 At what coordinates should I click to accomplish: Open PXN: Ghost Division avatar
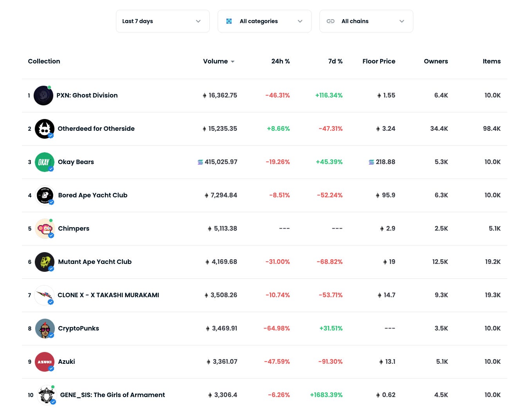pyautogui.click(x=43, y=96)
